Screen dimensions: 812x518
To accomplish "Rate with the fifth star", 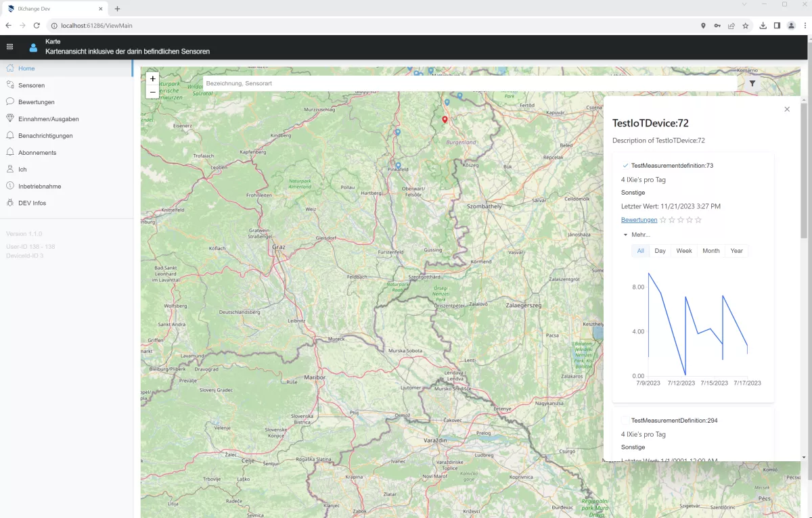I will coord(698,220).
